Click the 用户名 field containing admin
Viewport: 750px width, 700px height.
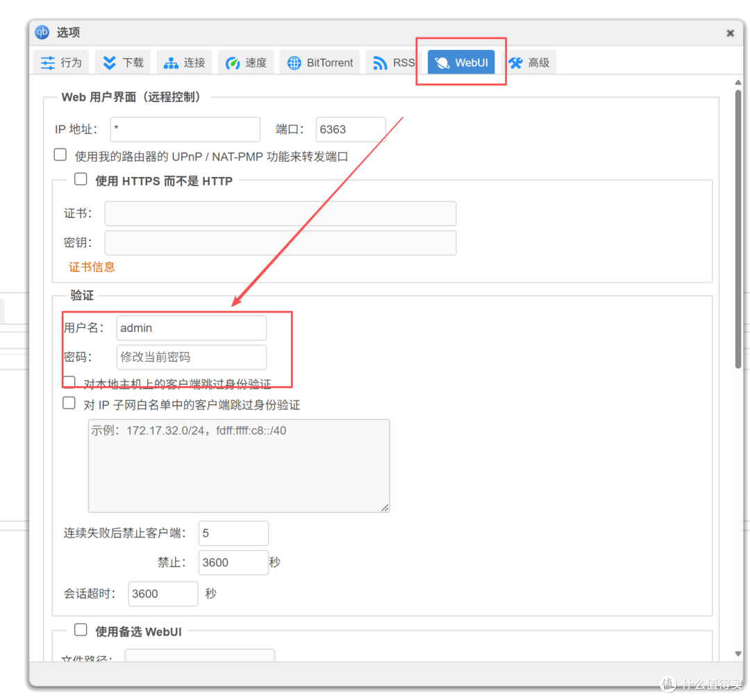click(x=192, y=328)
